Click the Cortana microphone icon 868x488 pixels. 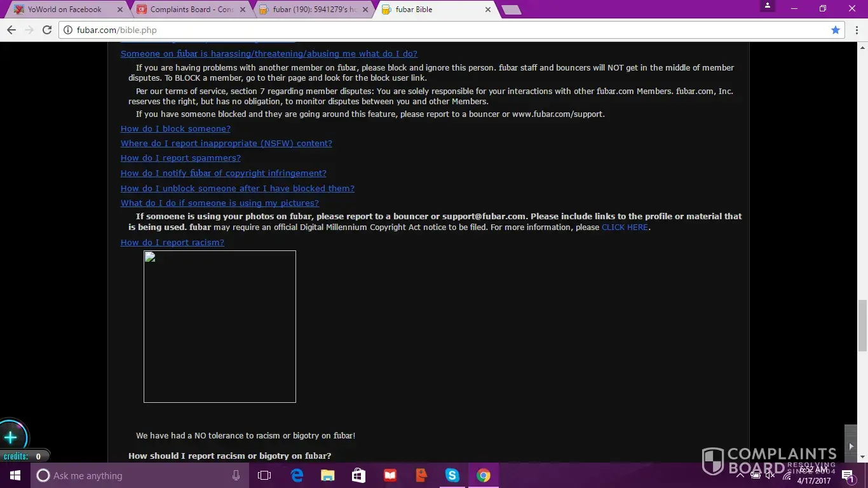point(236,475)
